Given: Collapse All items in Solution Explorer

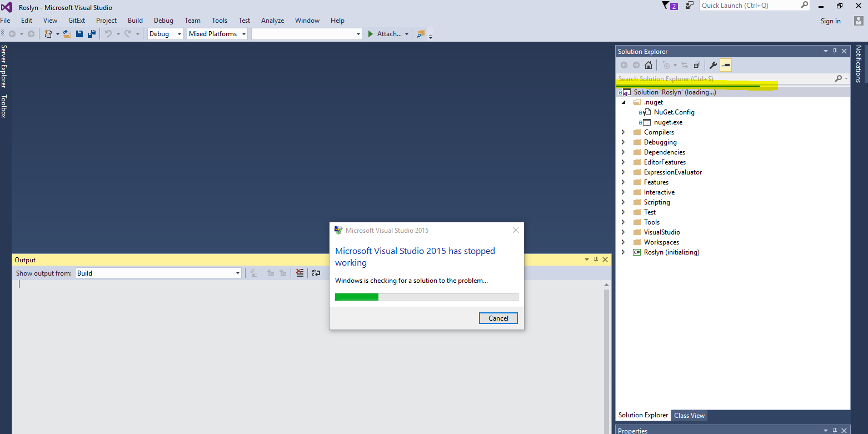Looking at the screenshot, I should pos(697,64).
